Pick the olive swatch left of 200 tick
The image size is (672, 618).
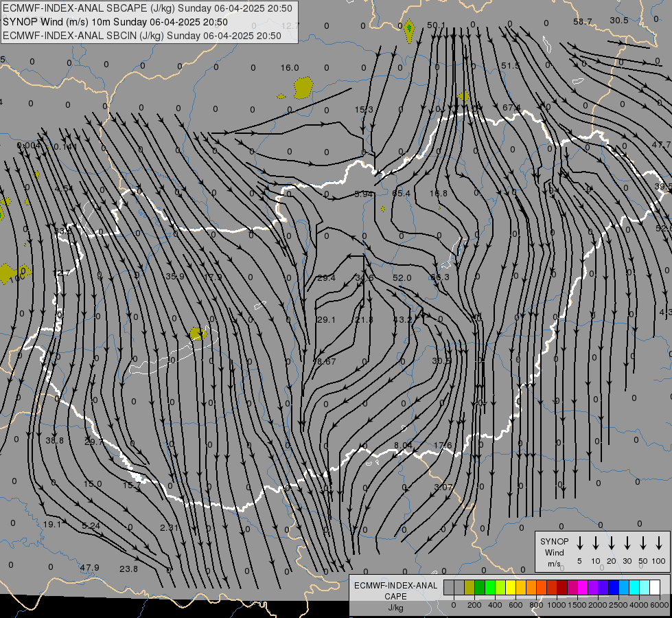[x=470, y=588]
